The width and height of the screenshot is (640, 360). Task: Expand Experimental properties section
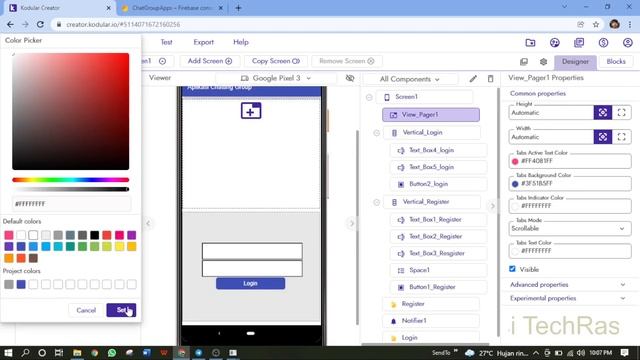568,298
